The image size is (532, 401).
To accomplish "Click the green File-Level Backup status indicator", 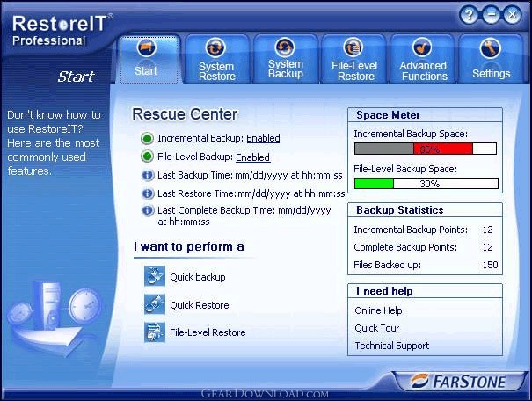I will (x=147, y=157).
